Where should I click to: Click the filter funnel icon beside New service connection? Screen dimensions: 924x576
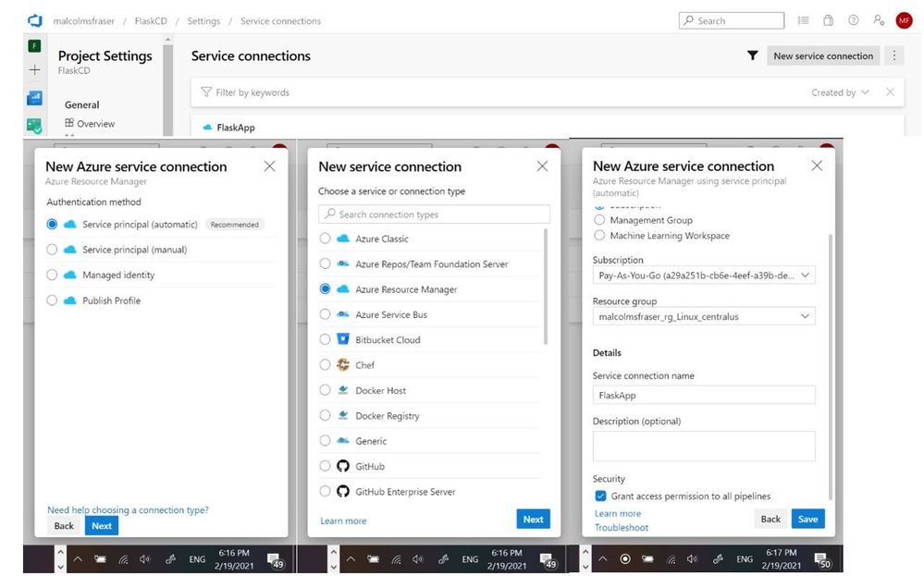[x=753, y=55]
